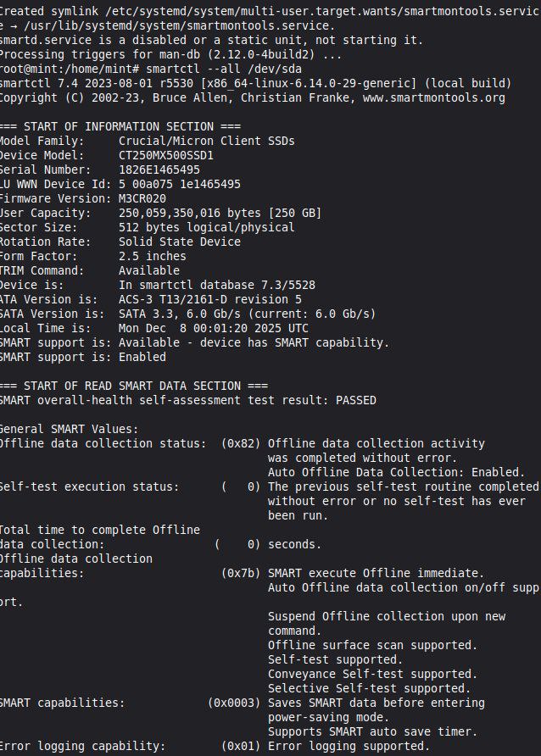Click the Device Model value CT250MX500SSD1
Image resolution: width=541 pixels, height=756 pixels.
pos(165,155)
